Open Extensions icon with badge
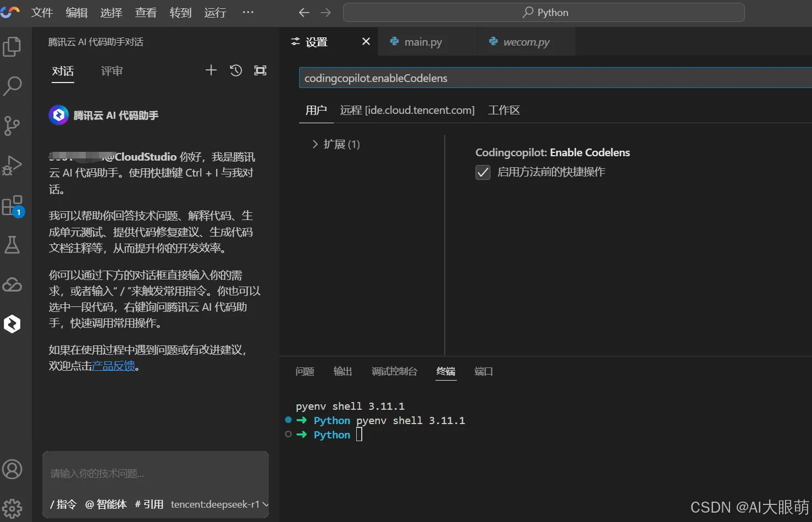This screenshot has height=522, width=812. click(x=12, y=206)
